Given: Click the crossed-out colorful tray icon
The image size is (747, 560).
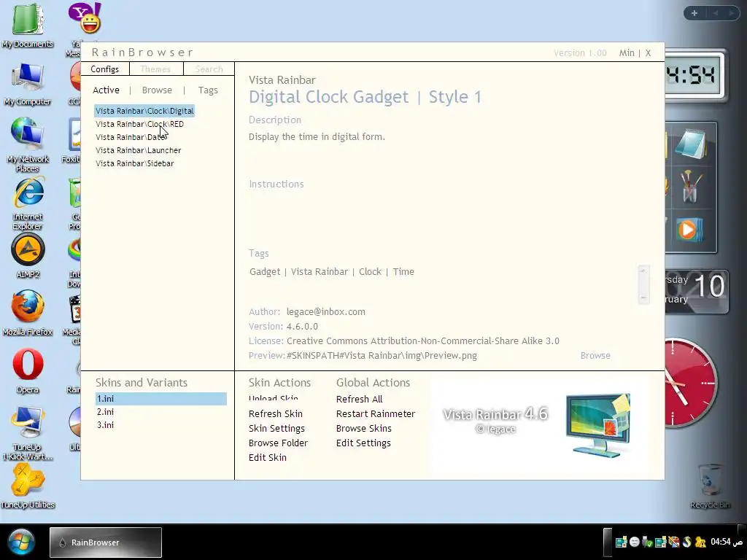Looking at the screenshot, I should [673, 542].
